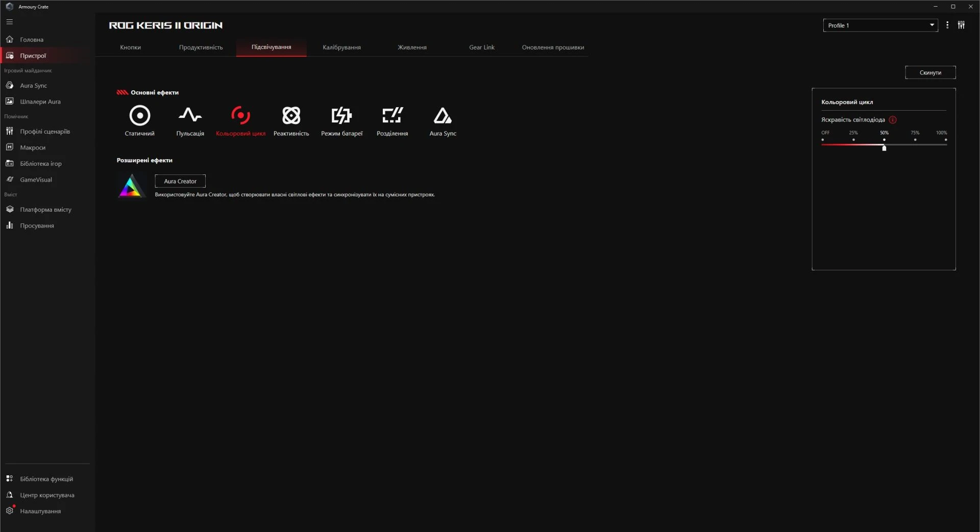
Task: Open Головна in the sidebar
Action: 32,40
